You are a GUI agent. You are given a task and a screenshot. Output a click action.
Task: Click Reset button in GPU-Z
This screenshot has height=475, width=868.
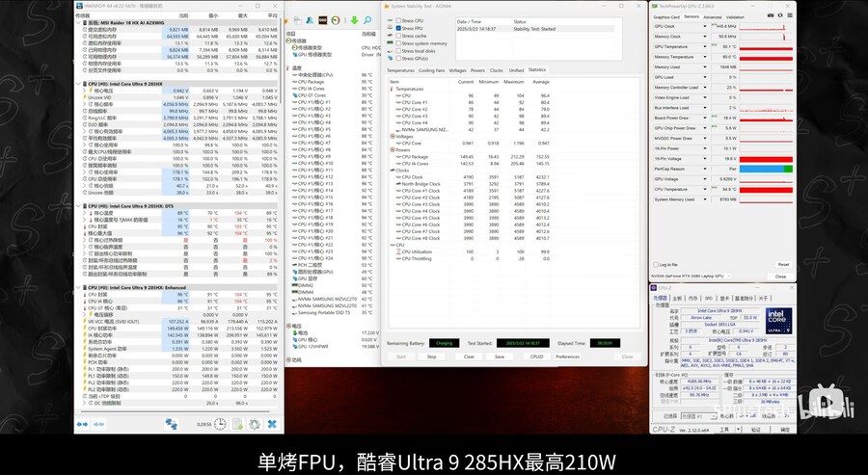783,265
